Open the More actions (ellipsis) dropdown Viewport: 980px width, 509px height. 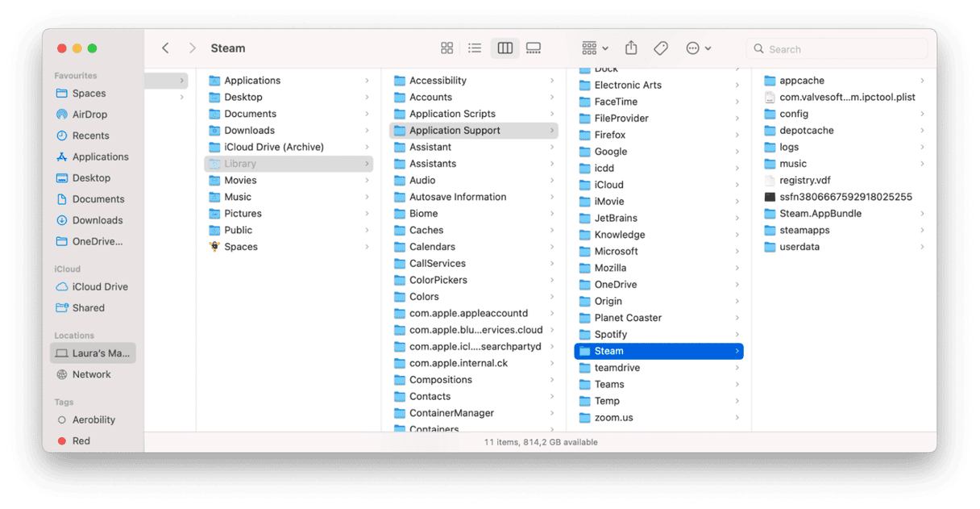pos(698,48)
